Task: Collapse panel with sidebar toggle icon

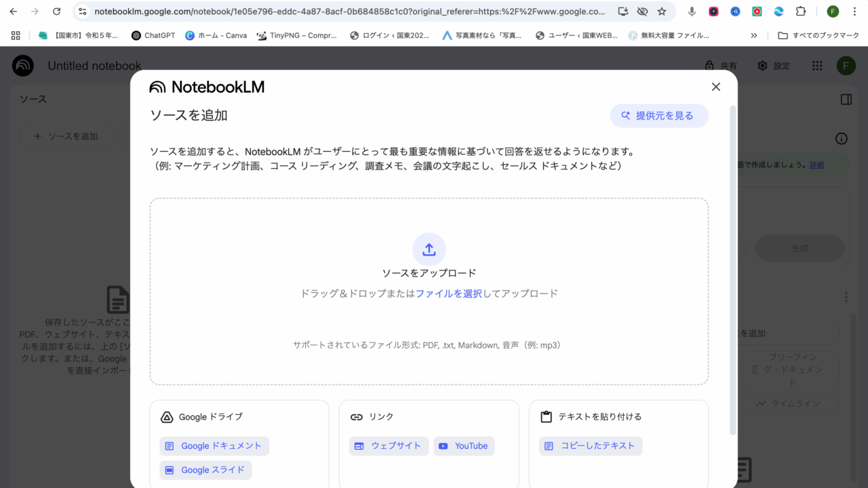Action: [846, 100]
